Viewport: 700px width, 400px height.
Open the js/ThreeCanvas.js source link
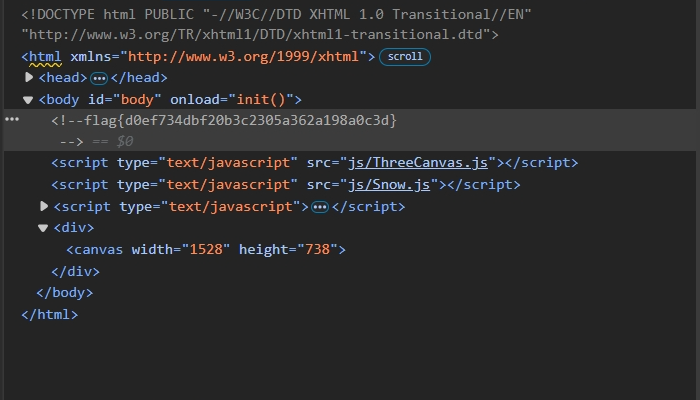pos(418,162)
